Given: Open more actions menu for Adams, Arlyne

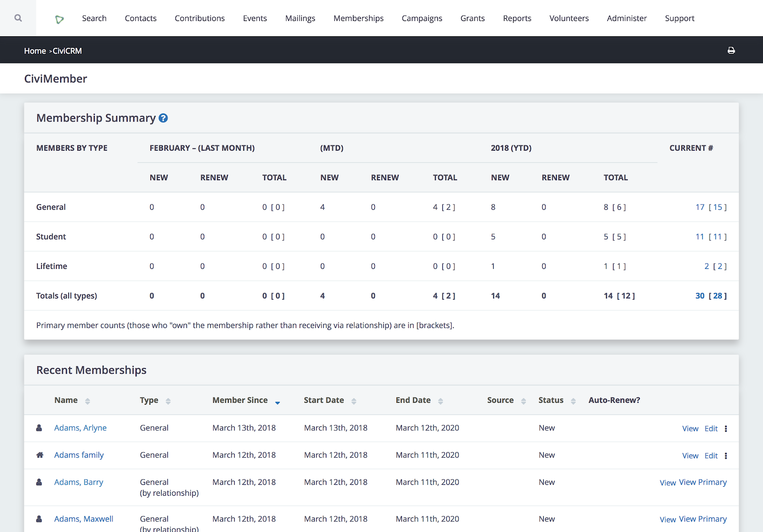Looking at the screenshot, I should click(x=726, y=429).
